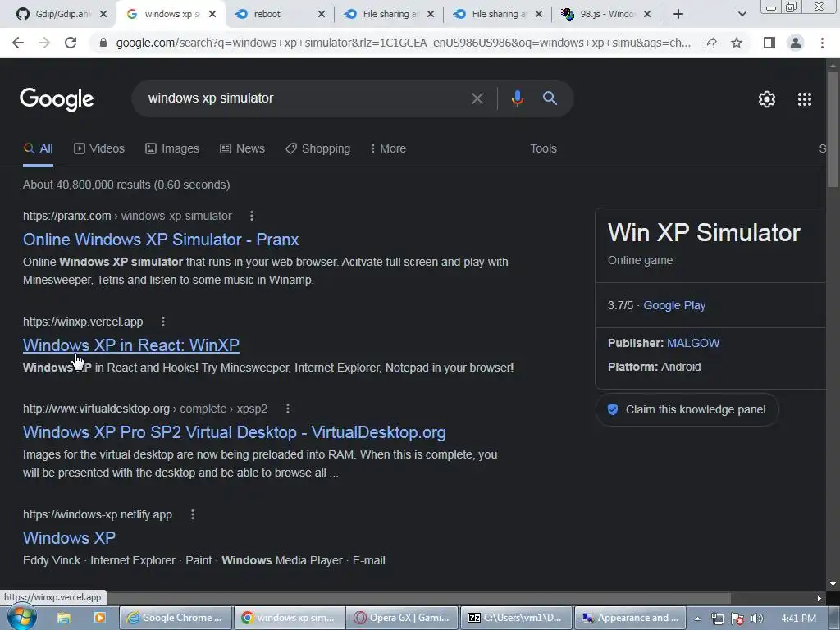Reload the current page
840x630 pixels.
coord(71,43)
